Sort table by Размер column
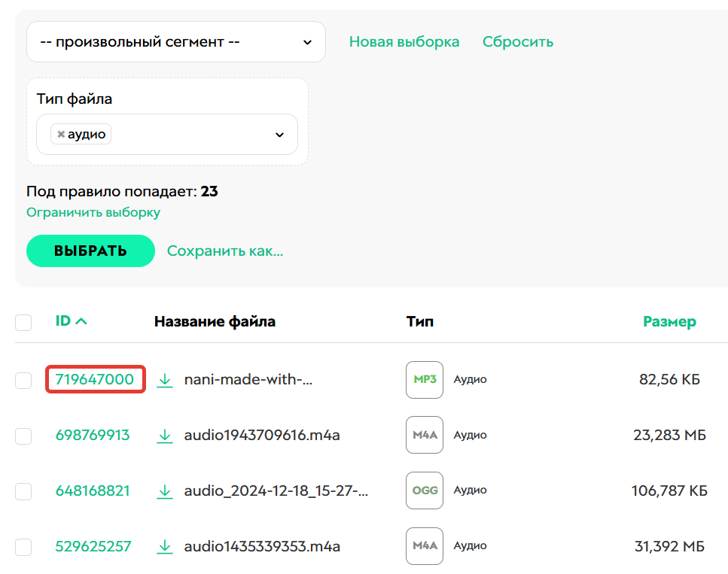 [669, 321]
